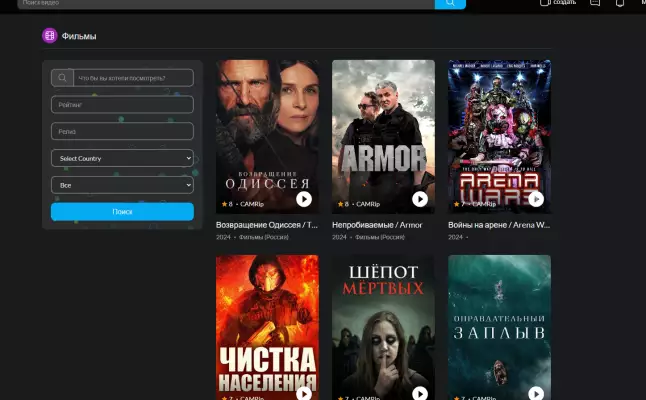Click the 'CAMRip' label on the Armor poster

tap(368, 204)
